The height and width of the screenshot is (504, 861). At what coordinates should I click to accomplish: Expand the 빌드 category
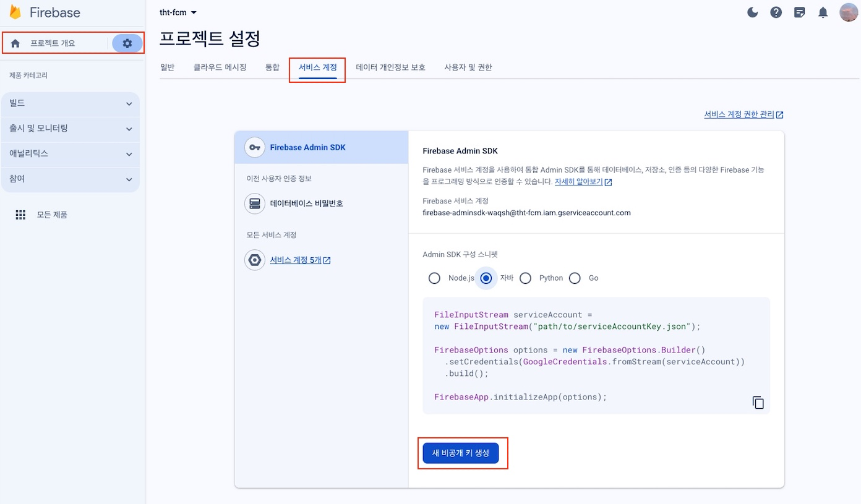click(71, 104)
